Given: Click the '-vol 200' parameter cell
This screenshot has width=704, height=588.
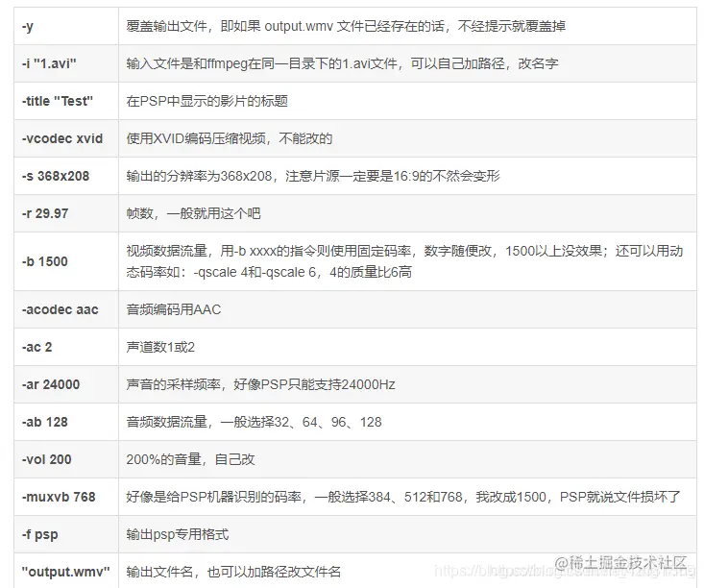Looking at the screenshot, I should click(66, 459).
